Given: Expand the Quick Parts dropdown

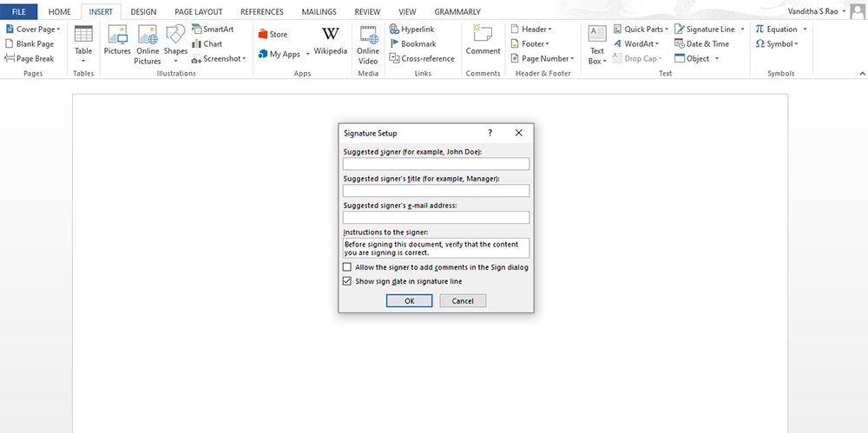Looking at the screenshot, I should (x=641, y=30).
